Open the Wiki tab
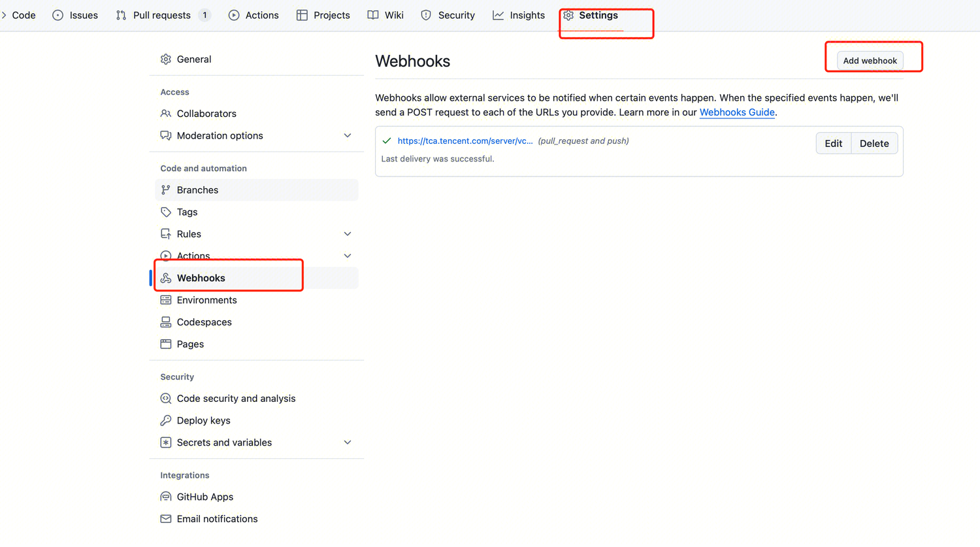 pyautogui.click(x=385, y=15)
